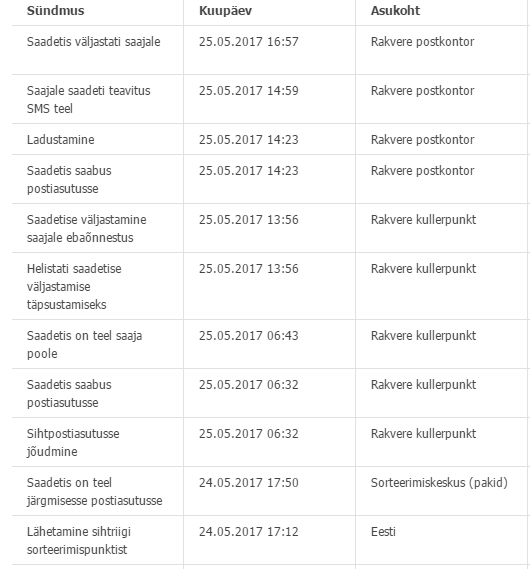Select 'Sihtpostiasutusse jõudmine' event text

73,442
